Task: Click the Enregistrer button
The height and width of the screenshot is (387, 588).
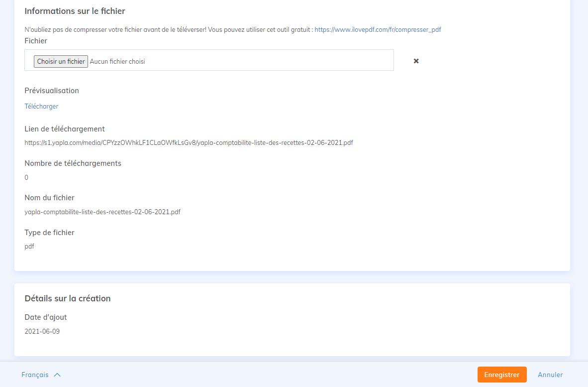Action: click(501, 375)
